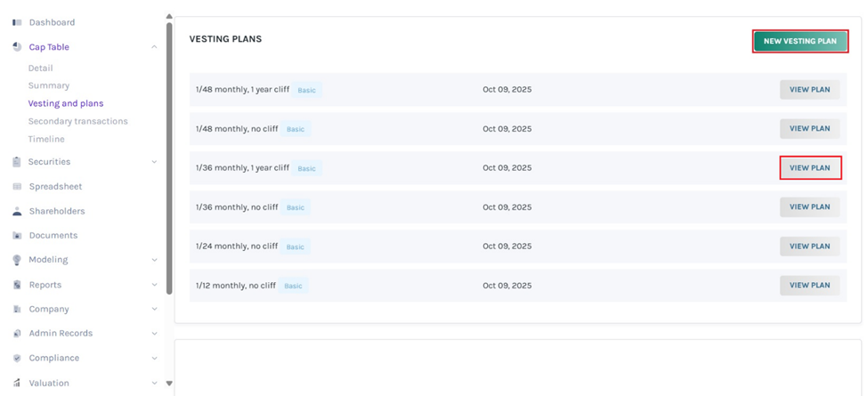Go to Secondary transactions page

click(77, 121)
